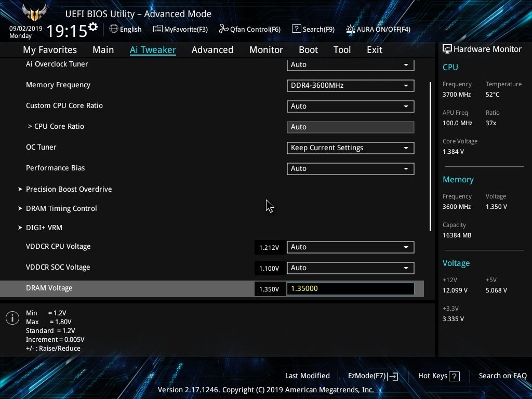
Task: Select the Custom CPU Core Ratio label
Action: 64,105
